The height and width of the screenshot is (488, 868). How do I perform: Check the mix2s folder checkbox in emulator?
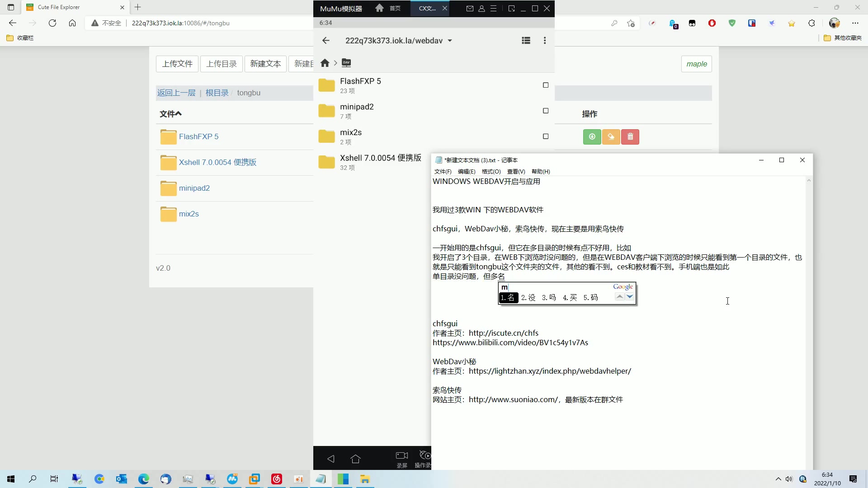coord(546,136)
